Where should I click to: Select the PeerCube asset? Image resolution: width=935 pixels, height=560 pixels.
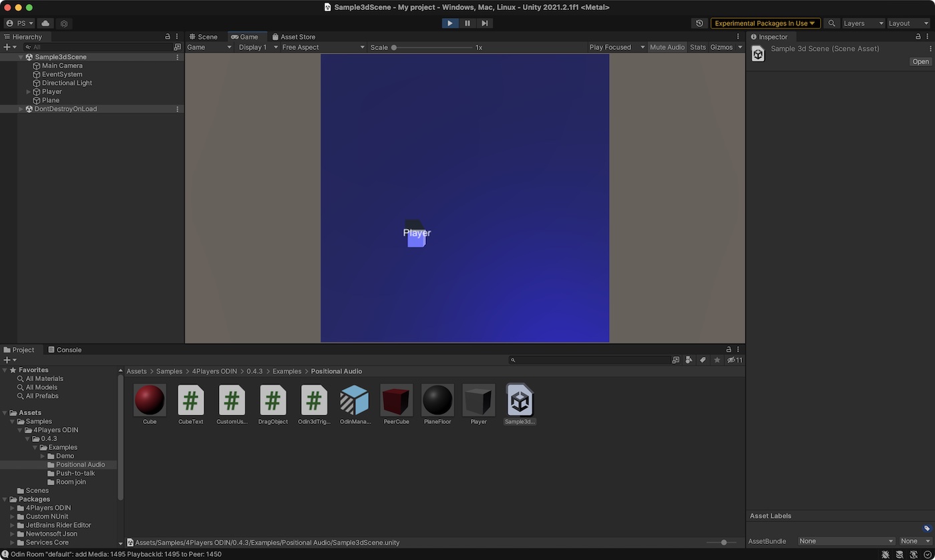(x=397, y=405)
